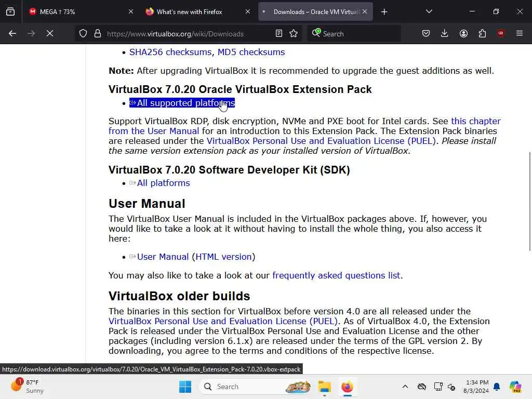Go forward one page

pyautogui.click(x=31, y=34)
